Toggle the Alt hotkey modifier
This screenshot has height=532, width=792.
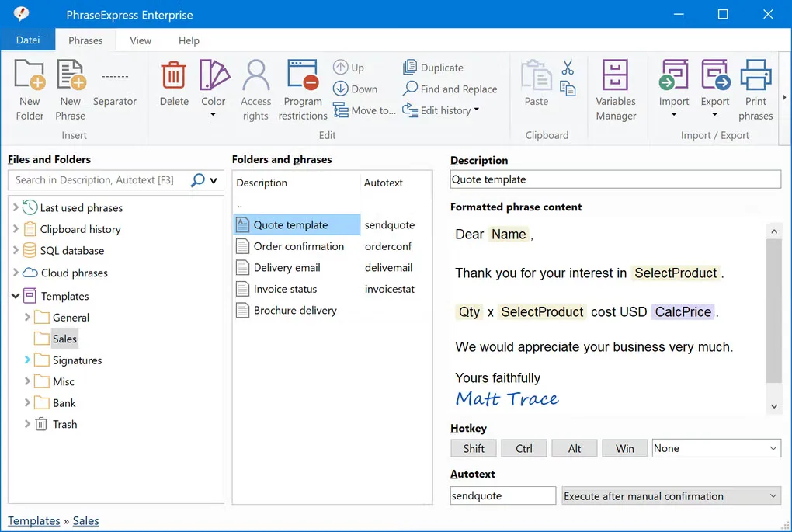point(575,448)
